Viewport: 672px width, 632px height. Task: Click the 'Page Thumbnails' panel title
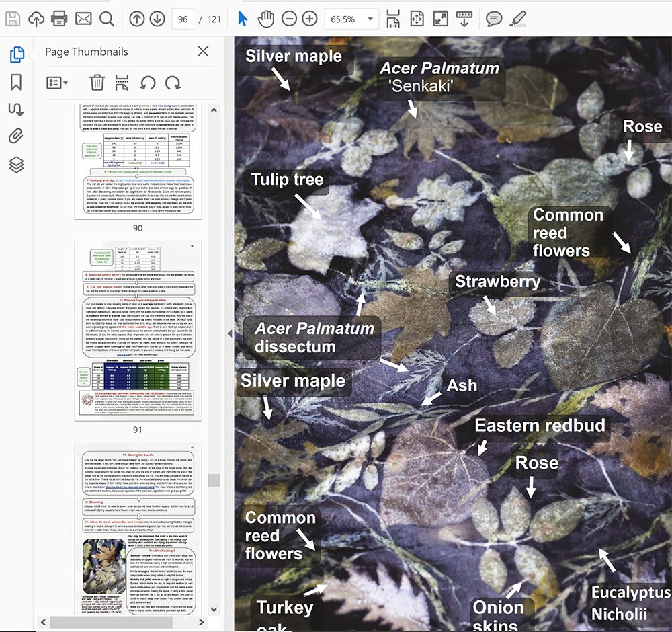[x=87, y=52]
